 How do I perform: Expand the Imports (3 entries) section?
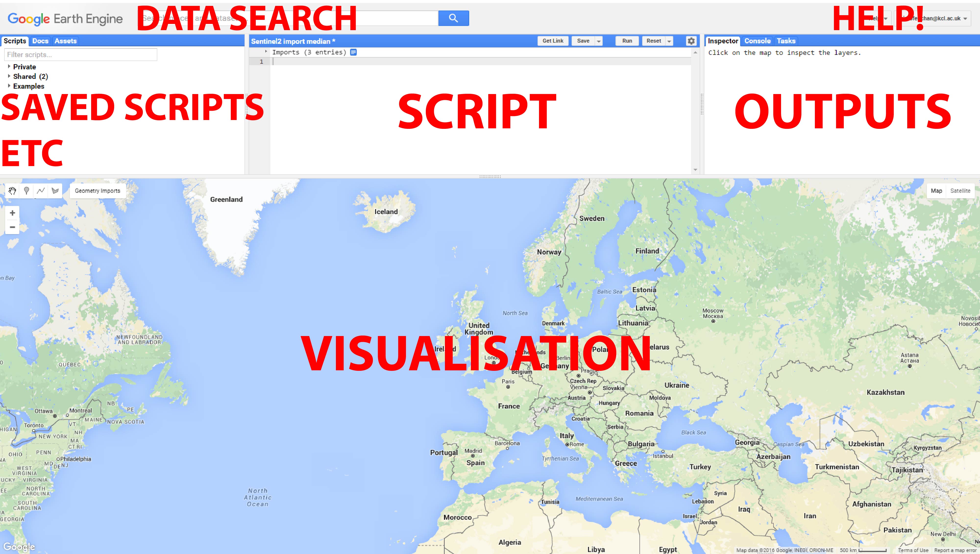(x=266, y=51)
